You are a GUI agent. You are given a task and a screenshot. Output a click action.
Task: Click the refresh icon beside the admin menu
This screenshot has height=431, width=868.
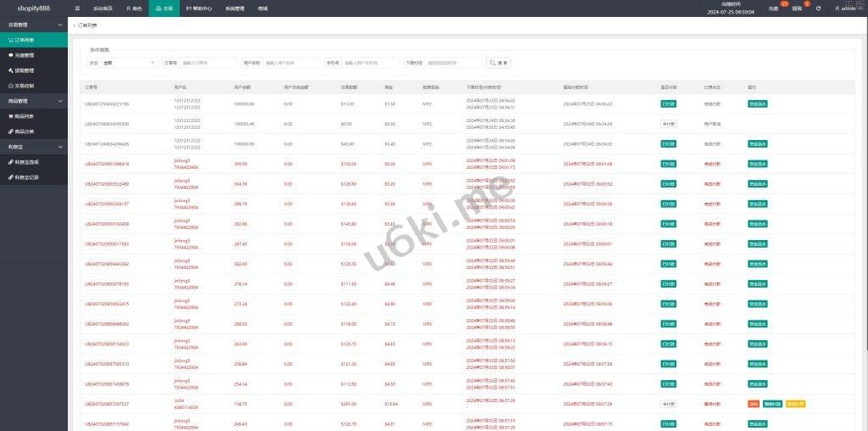coord(818,8)
